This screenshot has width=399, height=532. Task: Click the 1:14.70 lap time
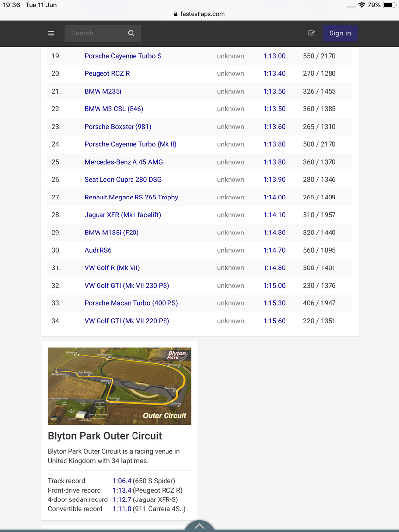[x=274, y=250]
